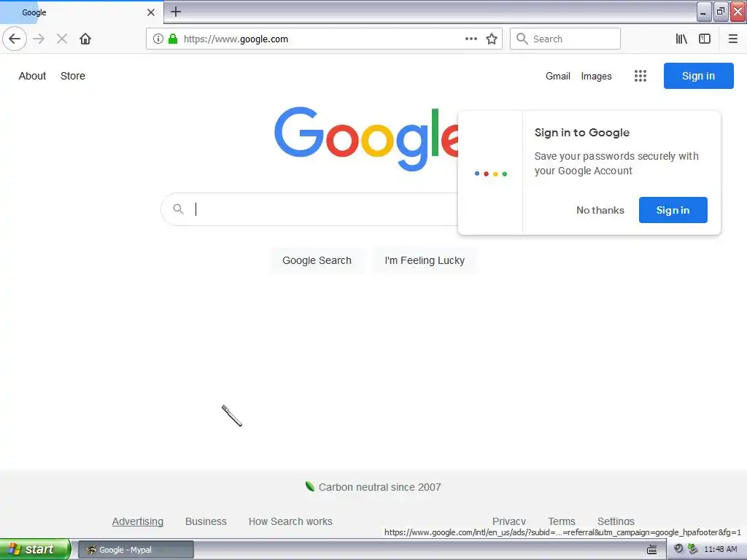Focus the browser toolbar Search field
747x560 pixels.
pos(565,39)
